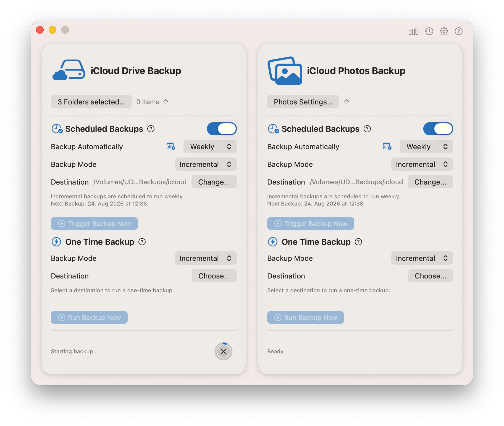The image size is (504, 426).
Task: Open Photos Settings
Action: tap(303, 102)
